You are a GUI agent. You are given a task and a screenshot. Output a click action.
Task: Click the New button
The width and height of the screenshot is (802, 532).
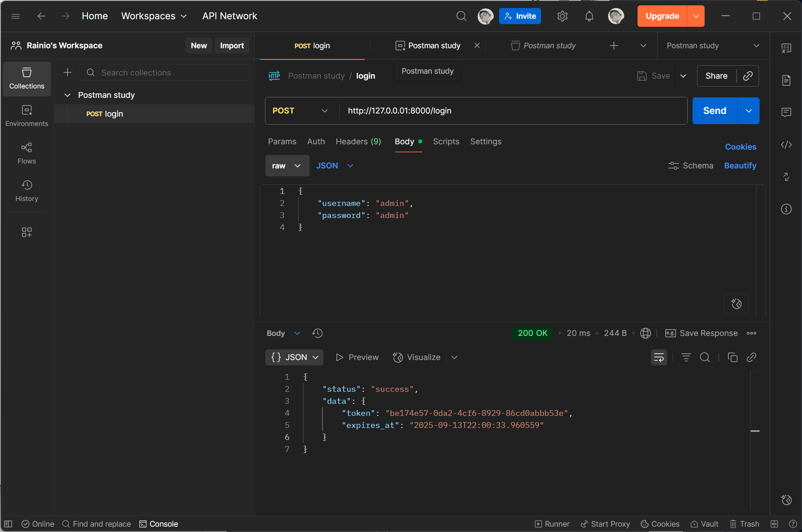(x=199, y=46)
